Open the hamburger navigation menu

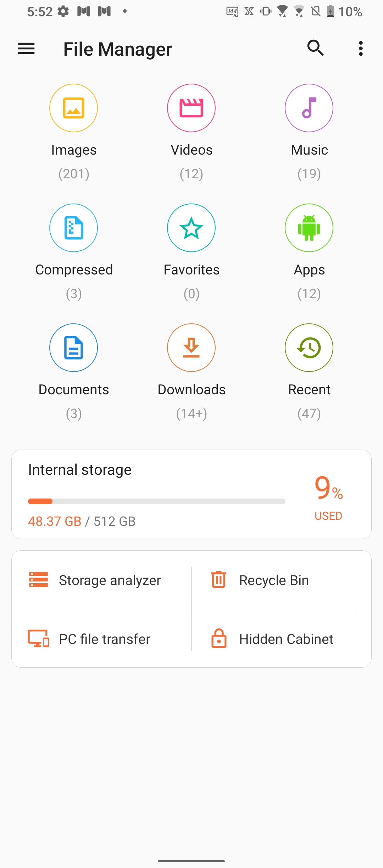pos(26,49)
